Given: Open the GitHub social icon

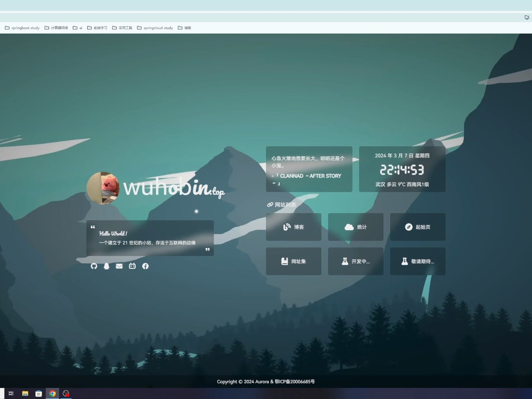Looking at the screenshot, I should (x=94, y=266).
